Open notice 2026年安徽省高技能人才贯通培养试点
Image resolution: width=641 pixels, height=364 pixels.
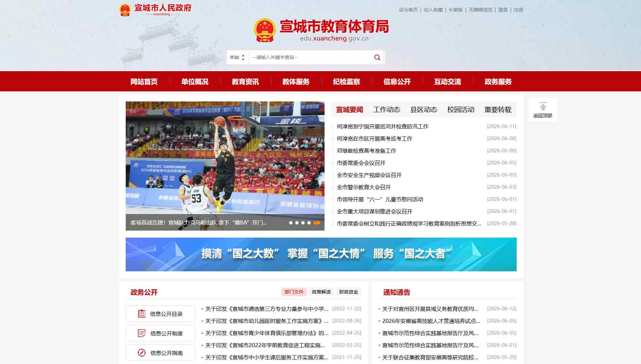pos(431,321)
